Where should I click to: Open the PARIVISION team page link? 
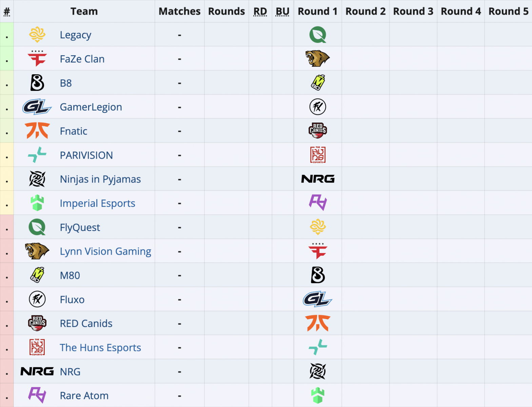pyautogui.click(x=86, y=155)
